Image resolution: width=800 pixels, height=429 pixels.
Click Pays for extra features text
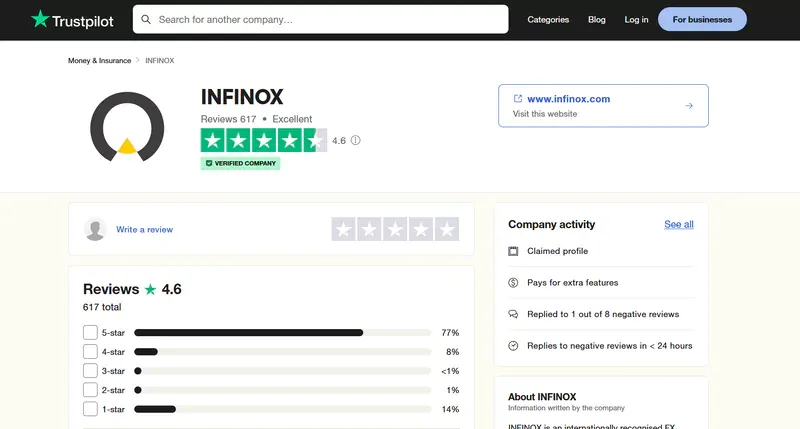572,283
